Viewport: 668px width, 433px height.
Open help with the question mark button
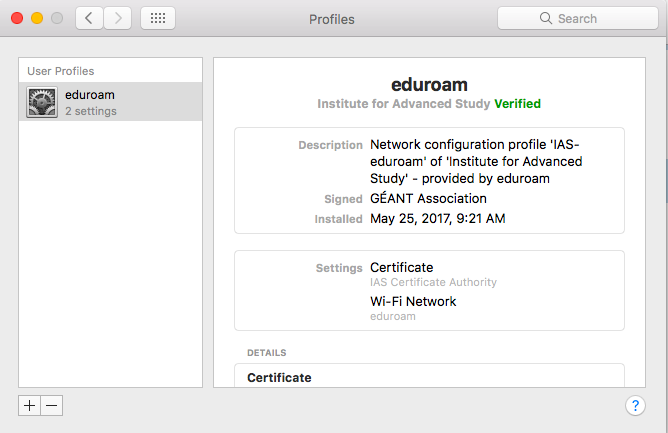(635, 405)
